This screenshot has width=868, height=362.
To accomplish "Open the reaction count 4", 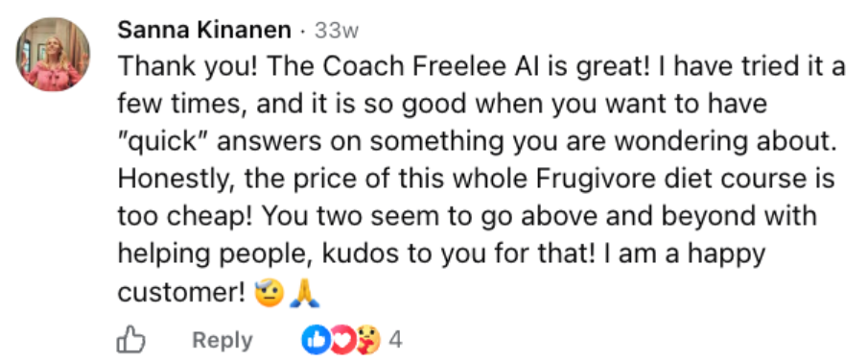I will (x=395, y=340).
